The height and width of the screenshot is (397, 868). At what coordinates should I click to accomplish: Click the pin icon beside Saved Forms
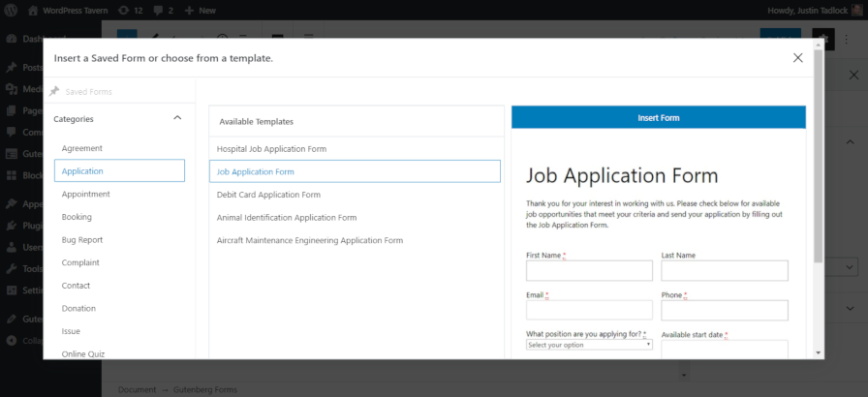tap(54, 92)
